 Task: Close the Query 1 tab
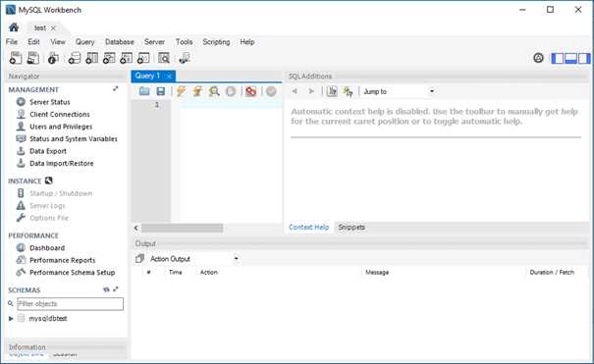pyautogui.click(x=169, y=77)
